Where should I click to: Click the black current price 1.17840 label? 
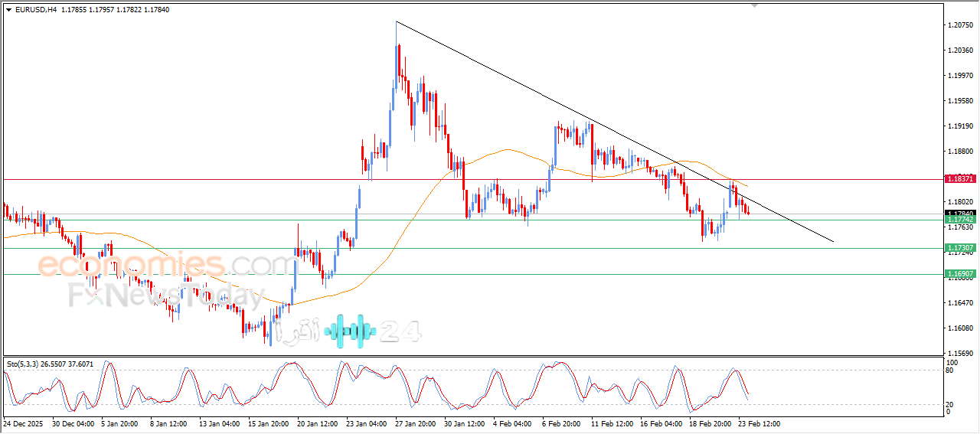959,213
